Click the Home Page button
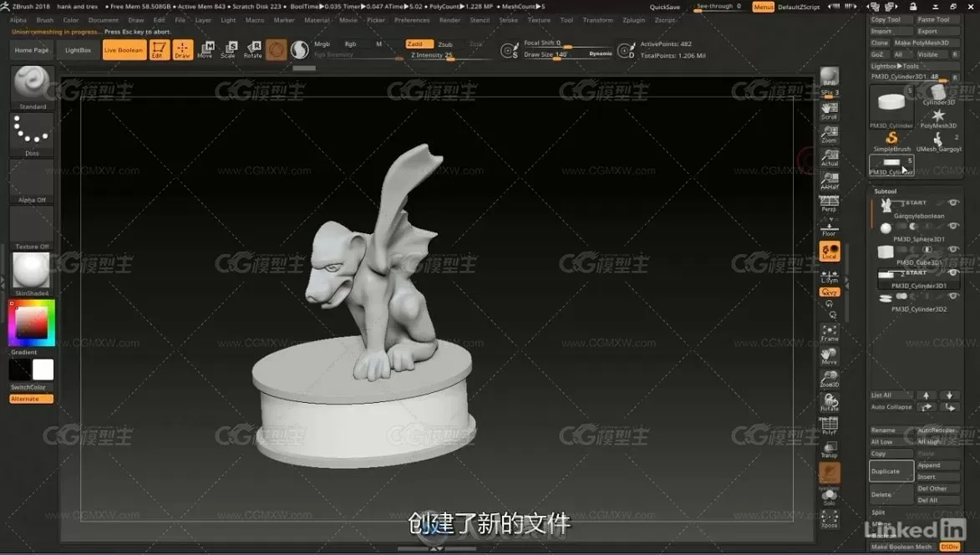 coord(31,50)
